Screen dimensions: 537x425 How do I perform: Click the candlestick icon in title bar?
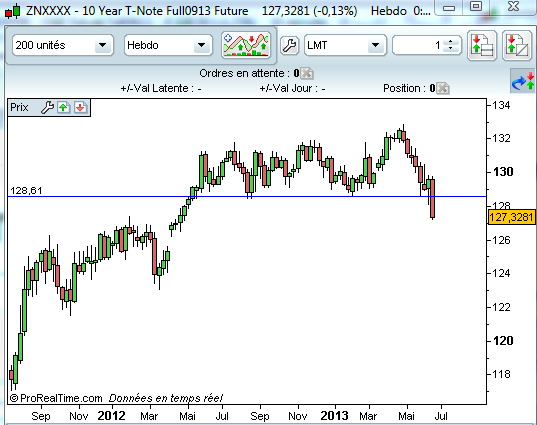[x=13, y=11]
